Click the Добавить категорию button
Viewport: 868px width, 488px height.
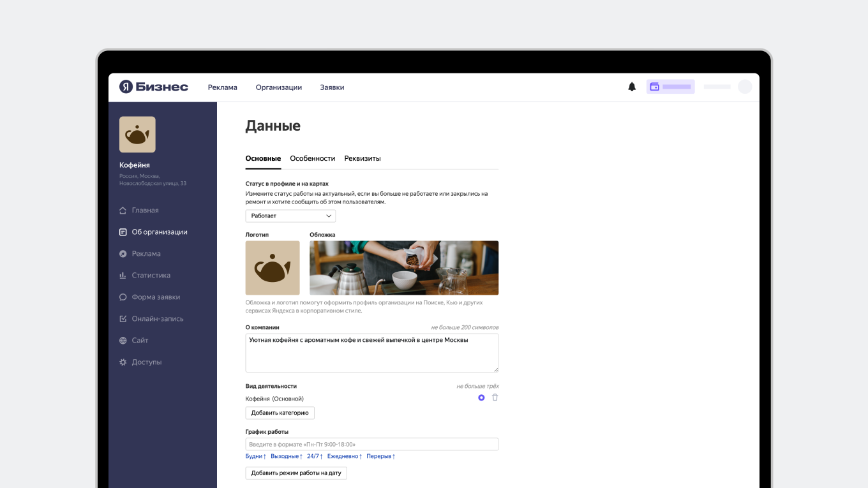click(x=280, y=413)
